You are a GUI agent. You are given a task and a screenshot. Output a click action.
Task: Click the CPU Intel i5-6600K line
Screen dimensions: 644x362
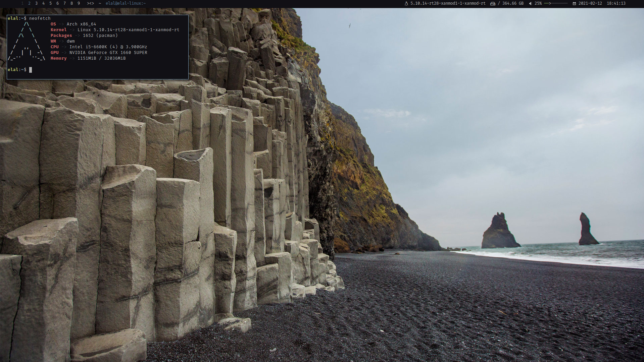(99, 47)
